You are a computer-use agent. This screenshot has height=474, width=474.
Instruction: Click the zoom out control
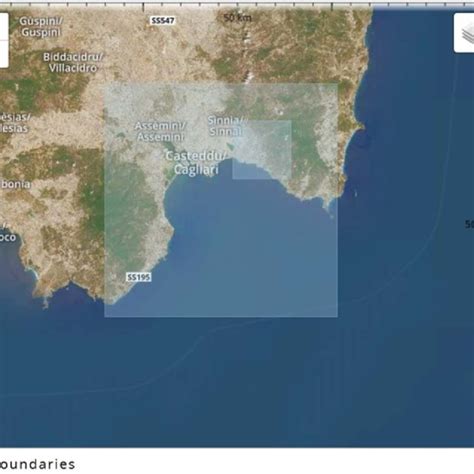pyautogui.click(x=4, y=54)
